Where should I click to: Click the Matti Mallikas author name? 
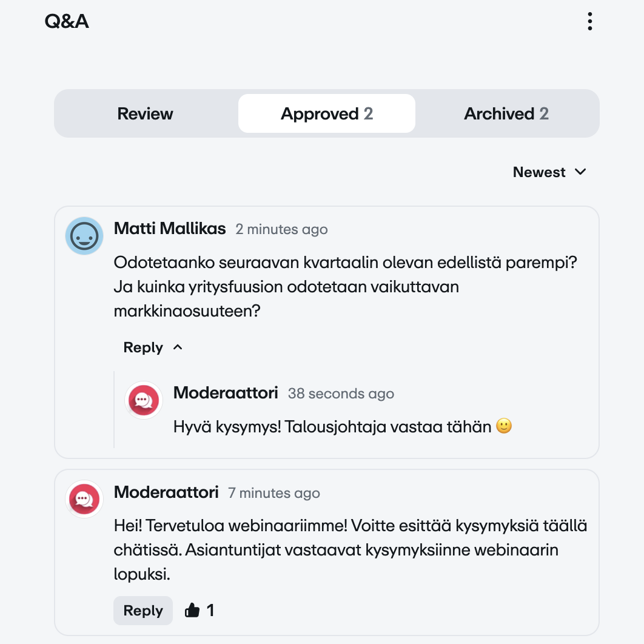tap(170, 229)
